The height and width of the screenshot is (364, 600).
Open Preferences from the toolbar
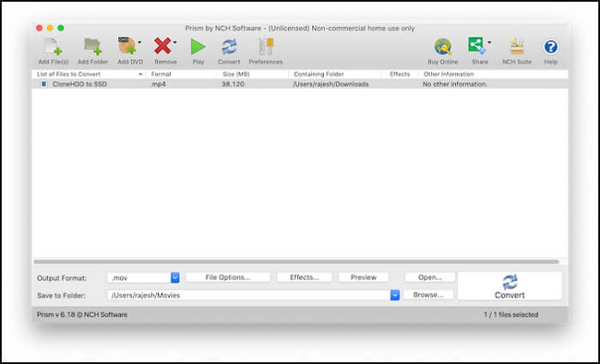pos(266,47)
